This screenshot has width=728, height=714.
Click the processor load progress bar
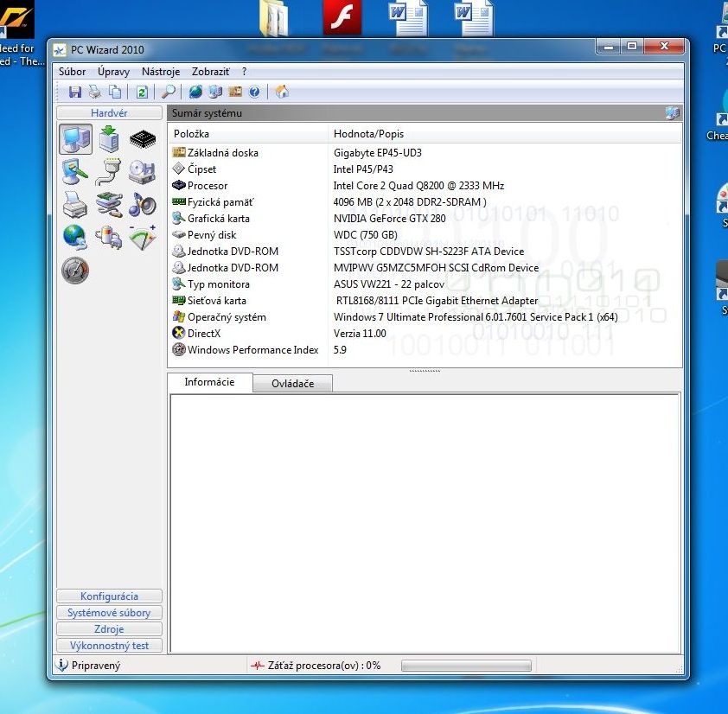click(466, 666)
